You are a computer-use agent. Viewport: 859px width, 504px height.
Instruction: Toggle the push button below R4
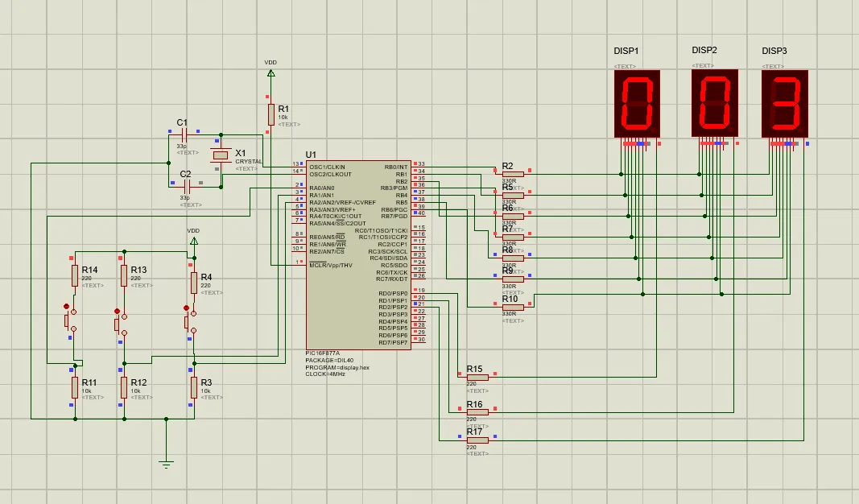188,321
